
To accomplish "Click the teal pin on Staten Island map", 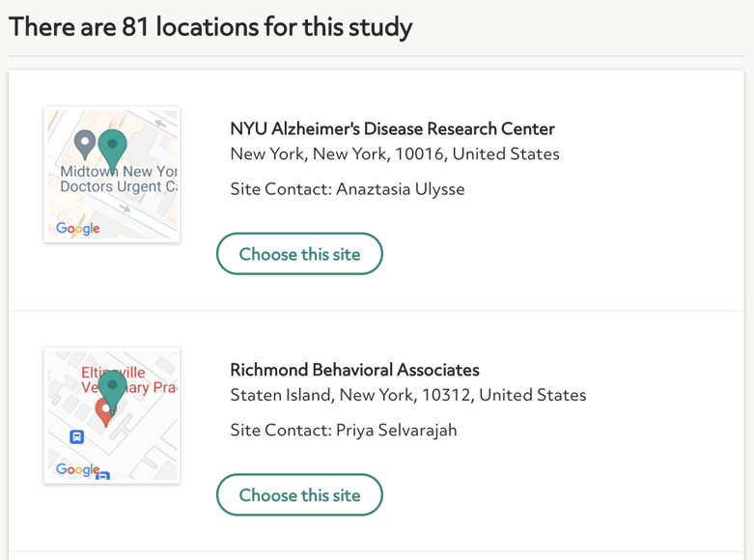I will (x=113, y=393).
